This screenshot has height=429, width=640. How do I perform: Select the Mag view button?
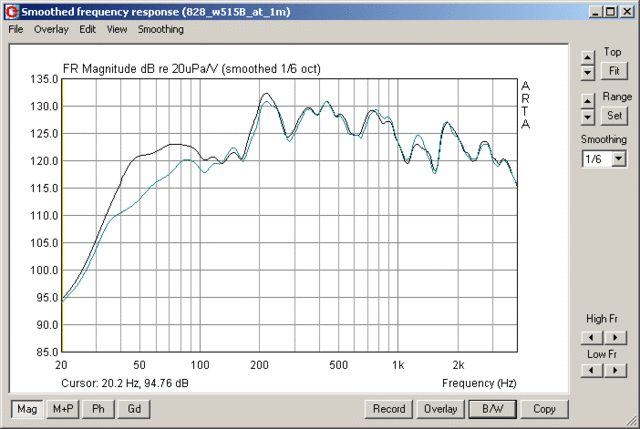(x=27, y=409)
